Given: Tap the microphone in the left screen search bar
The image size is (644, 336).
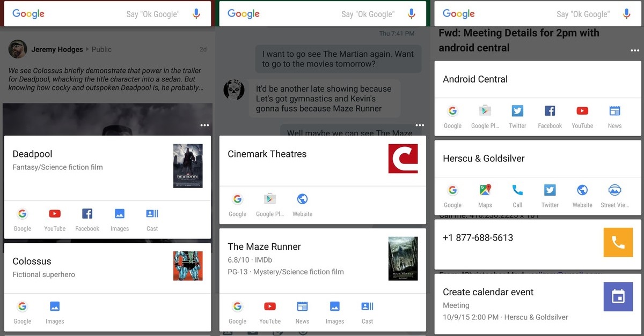Looking at the screenshot, I should coord(196,14).
